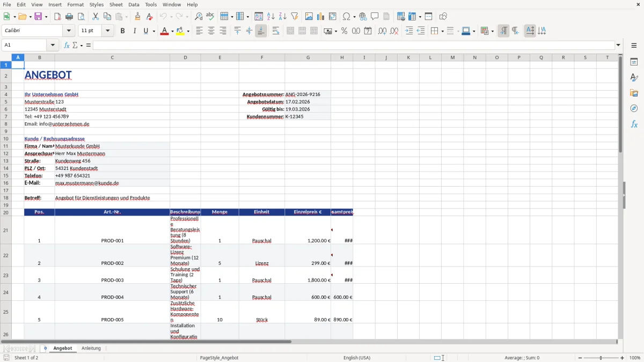Toggle left-to-right paragraph direction
The height and width of the screenshot is (362, 644).
point(503,31)
